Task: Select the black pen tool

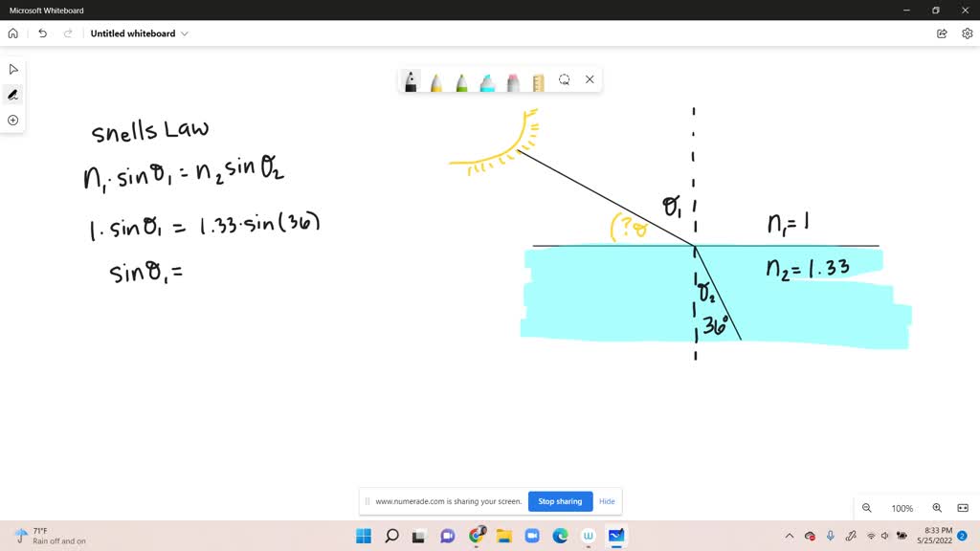Action: pos(412,81)
